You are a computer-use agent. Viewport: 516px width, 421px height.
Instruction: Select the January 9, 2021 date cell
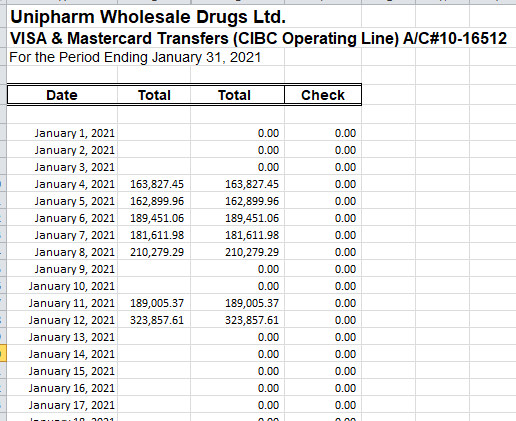(x=62, y=269)
